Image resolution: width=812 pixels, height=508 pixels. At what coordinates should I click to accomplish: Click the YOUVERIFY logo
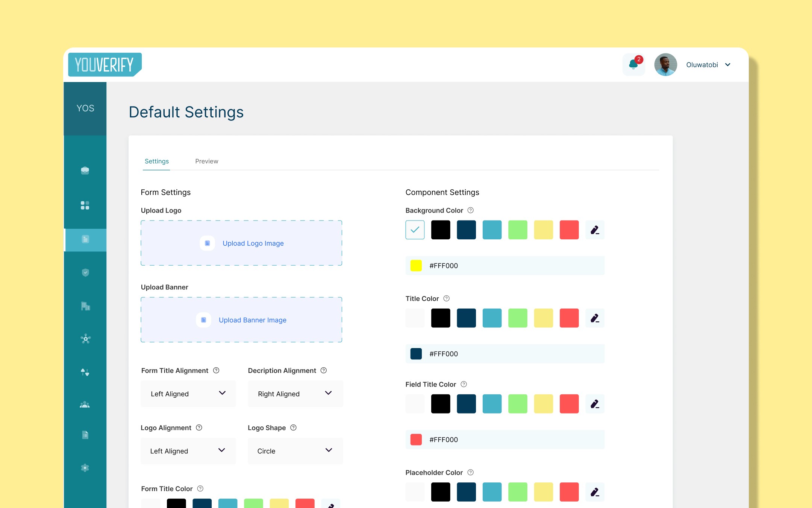[x=105, y=65]
